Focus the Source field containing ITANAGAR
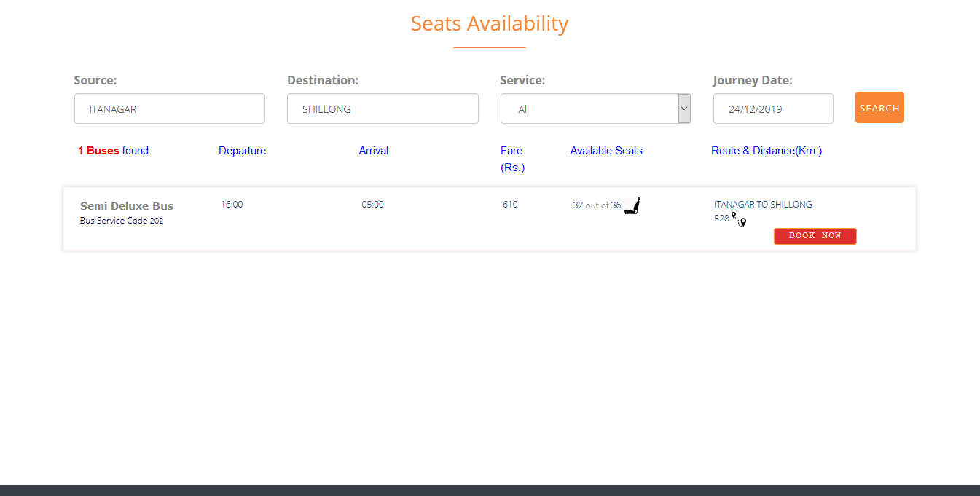The image size is (980, 496). click(170, 109)
